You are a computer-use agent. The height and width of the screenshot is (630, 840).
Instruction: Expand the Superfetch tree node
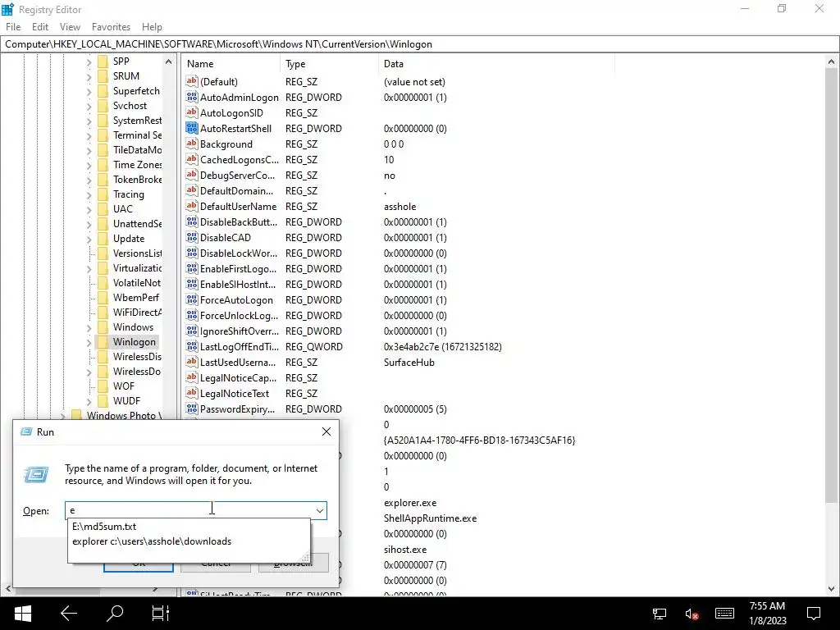pyautogui.click(x=89, y=92)
